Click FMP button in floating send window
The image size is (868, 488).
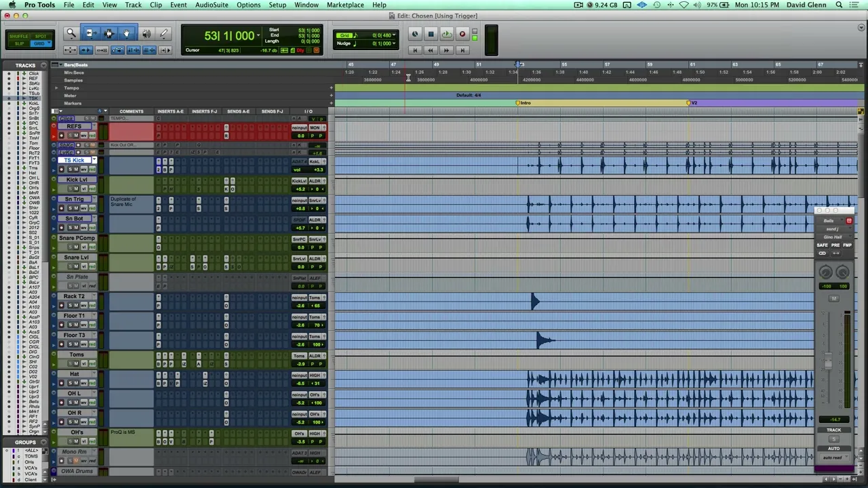pos(847,245)
